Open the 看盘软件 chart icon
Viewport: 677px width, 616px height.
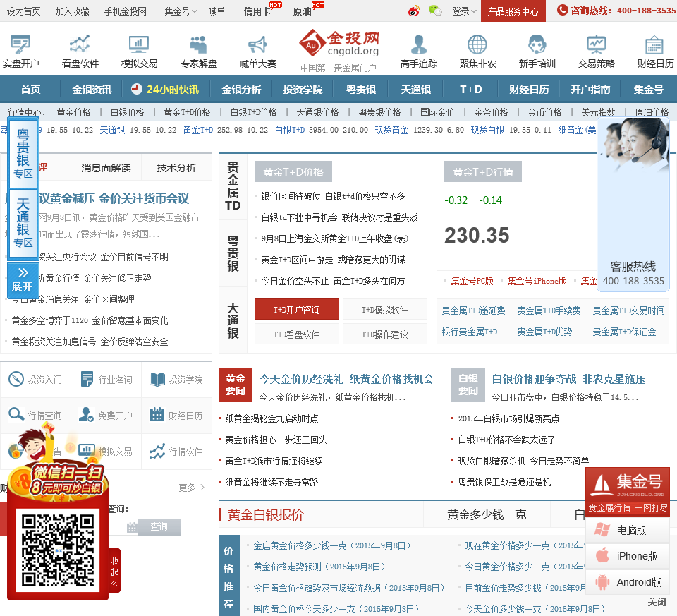pyautogui.click(x=80, y=44)
